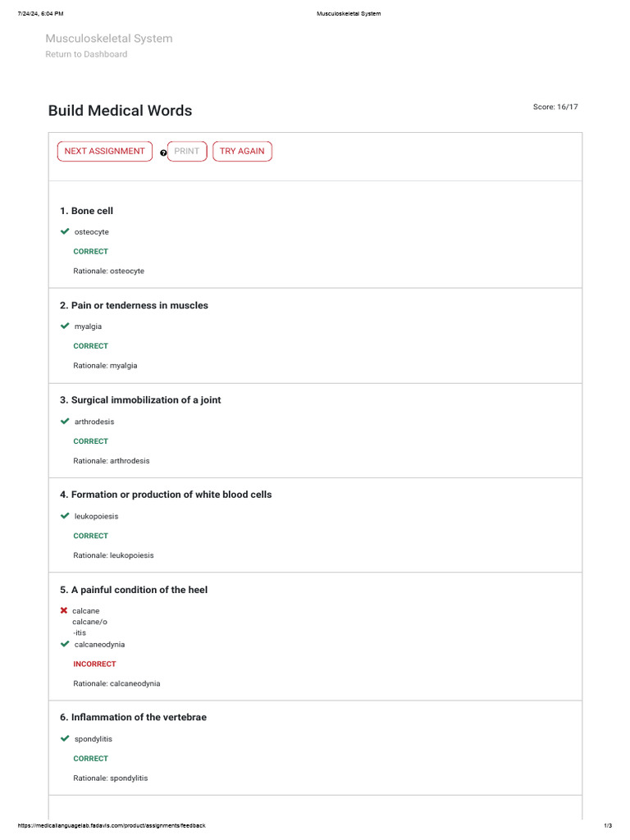This screenshot has width=630, height=840.
Task: Click green checkmark beside spondylitis
Action: click(65, 738)
